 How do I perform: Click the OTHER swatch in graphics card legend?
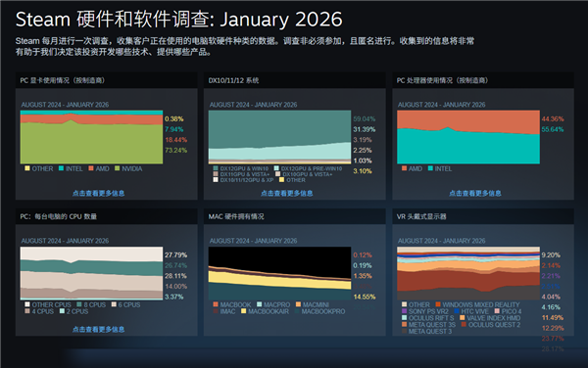pyautogui.click(x=27, y=168)
